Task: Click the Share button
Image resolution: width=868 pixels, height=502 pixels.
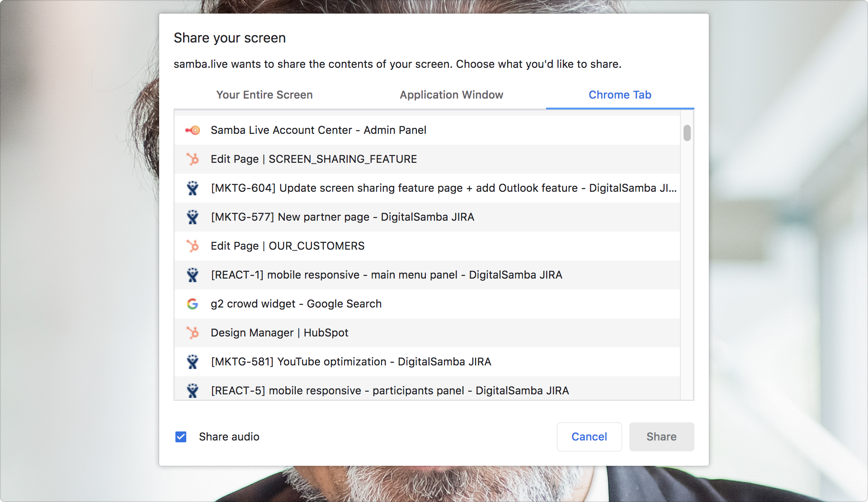Action: point(661,437)
